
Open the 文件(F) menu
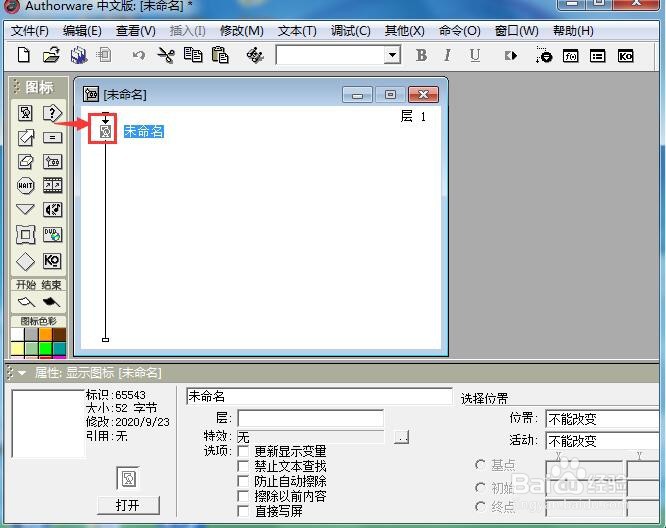(30, 31)
